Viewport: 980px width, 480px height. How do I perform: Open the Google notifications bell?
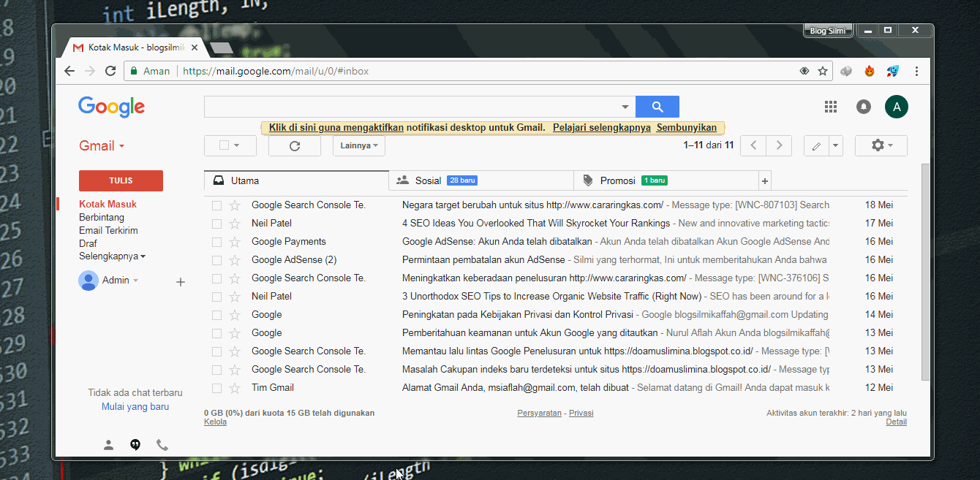tap(864, 107)
